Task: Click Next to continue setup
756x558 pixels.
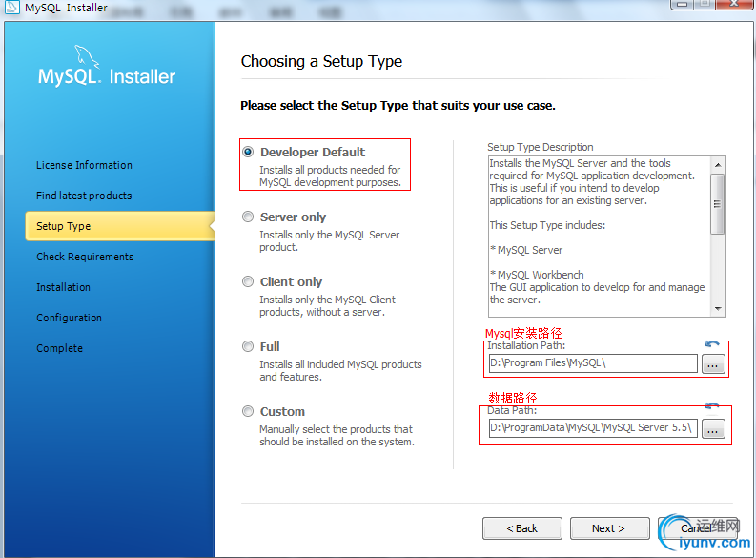Action: (610, 528)
